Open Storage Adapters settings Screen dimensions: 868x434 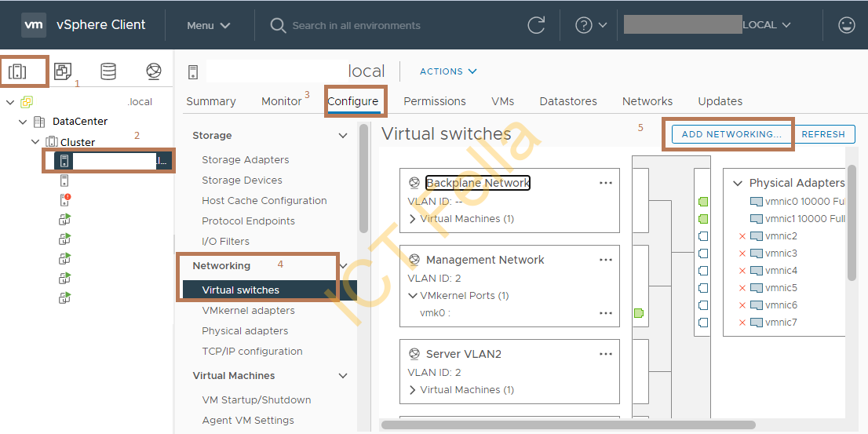tap(245, 159)
